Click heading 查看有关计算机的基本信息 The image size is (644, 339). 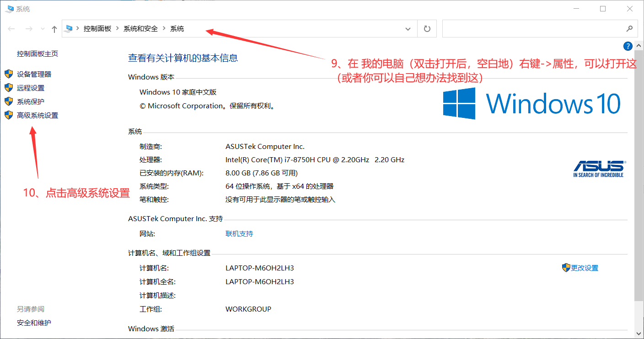coord(183,58)
